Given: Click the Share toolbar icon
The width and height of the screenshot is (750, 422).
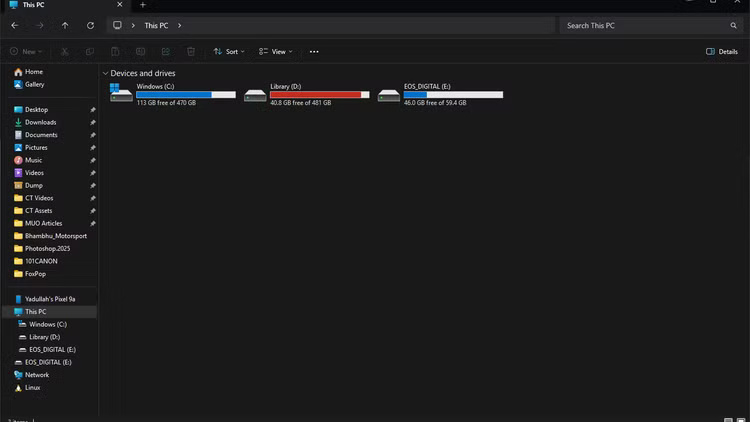Looking at the screenshot, I should pyautogui.click(x=165, y=52).
